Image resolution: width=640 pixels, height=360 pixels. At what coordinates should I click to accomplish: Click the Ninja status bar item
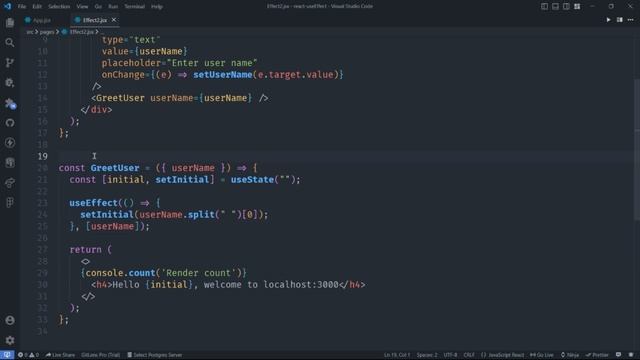(x=570, y=355)
